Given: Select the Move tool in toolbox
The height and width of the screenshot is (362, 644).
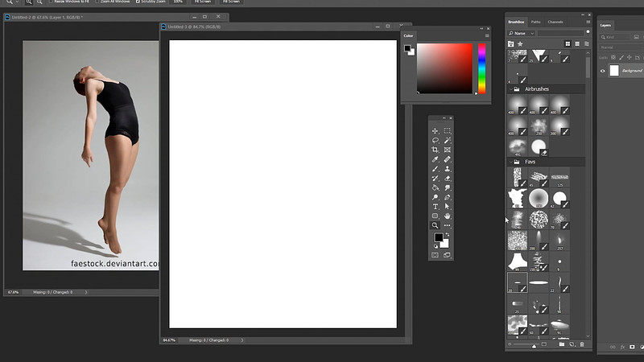Looking at the screenshot, I should point(435,131).
